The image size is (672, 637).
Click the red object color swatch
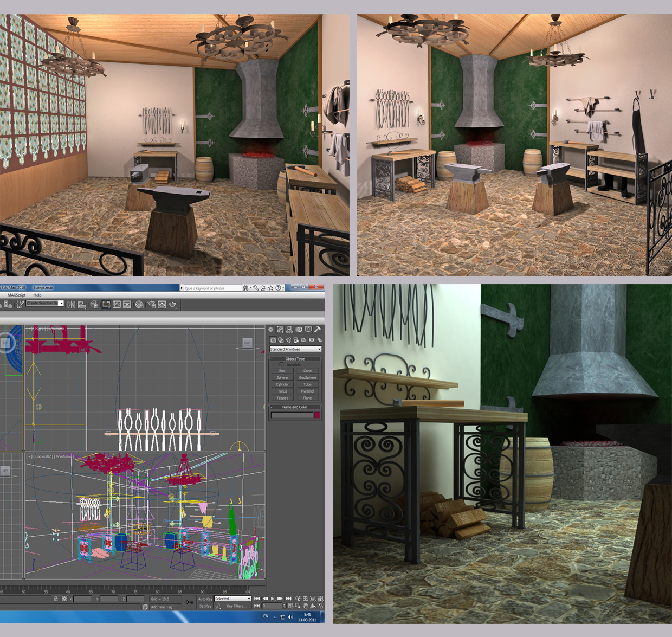(x=317, y=415)
